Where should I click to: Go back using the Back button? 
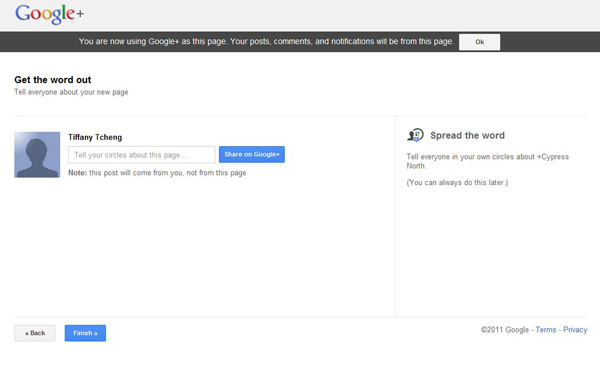35,333
